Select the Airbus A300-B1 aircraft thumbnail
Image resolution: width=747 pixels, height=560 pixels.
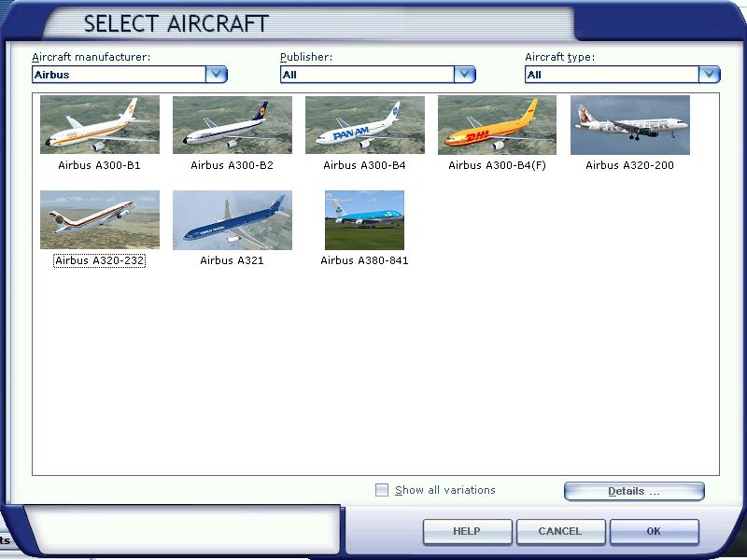(100, 125)
